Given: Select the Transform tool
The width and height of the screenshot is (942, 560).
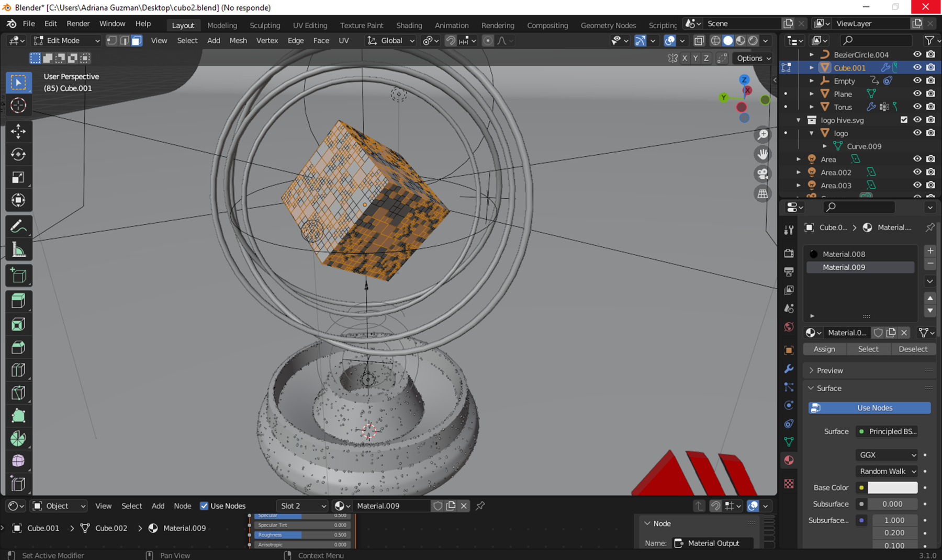Looking at the screenshot, I should point(18,200).
